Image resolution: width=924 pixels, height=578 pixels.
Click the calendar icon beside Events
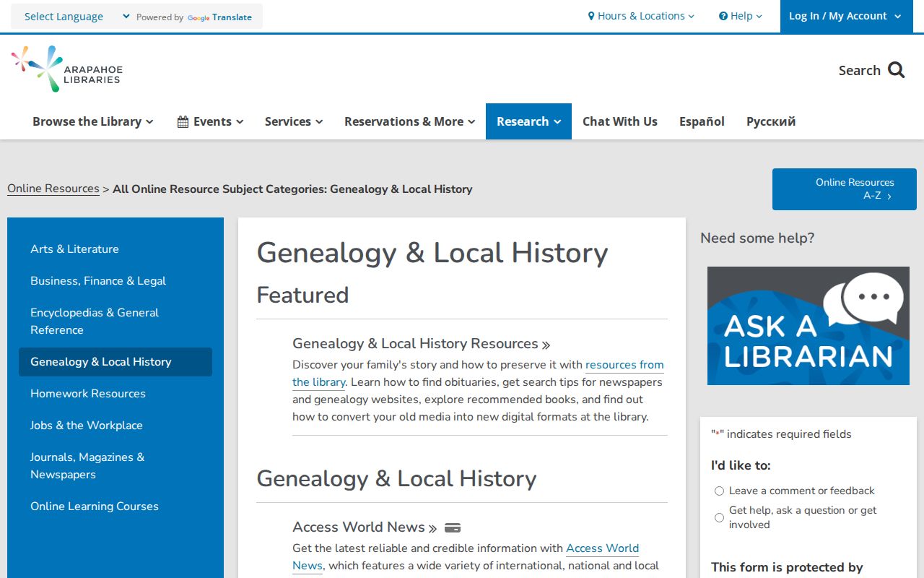tap(183, 121)
